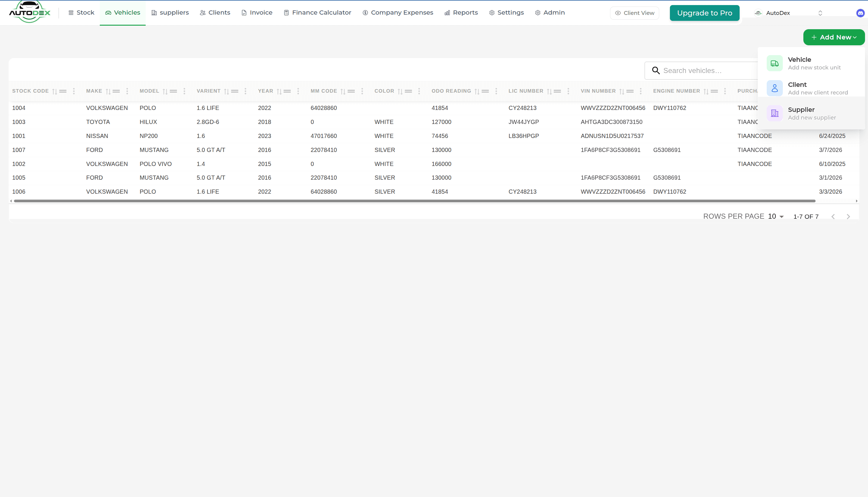Open the MAKE column three-dot menu
This screenshot has height=497, width=868.
(127, 91)
